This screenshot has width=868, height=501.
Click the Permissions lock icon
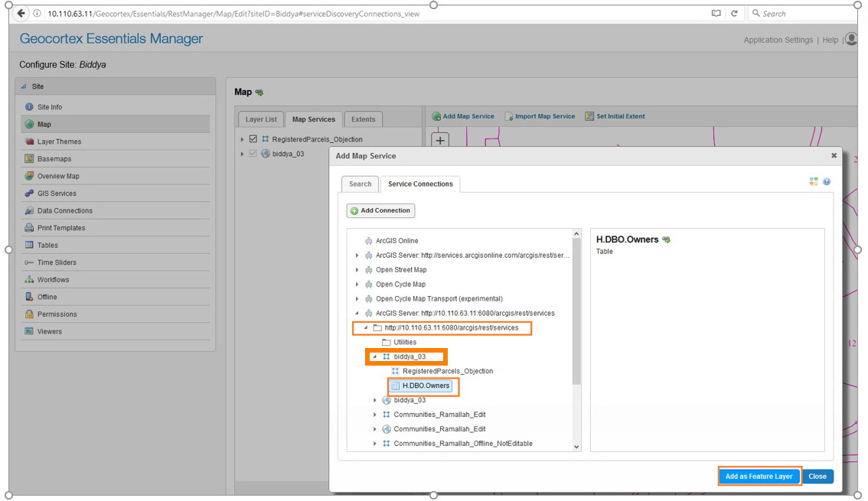pos(29,314)
